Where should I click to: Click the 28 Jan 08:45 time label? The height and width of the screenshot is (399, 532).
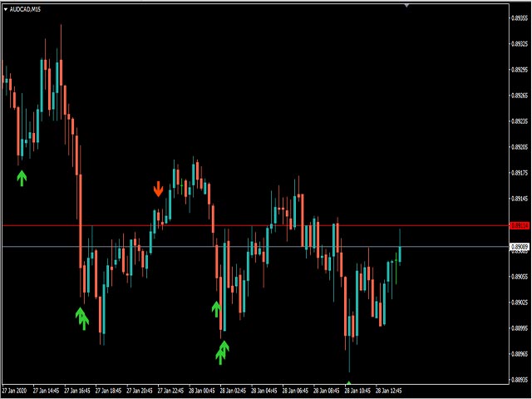(327, 391)
